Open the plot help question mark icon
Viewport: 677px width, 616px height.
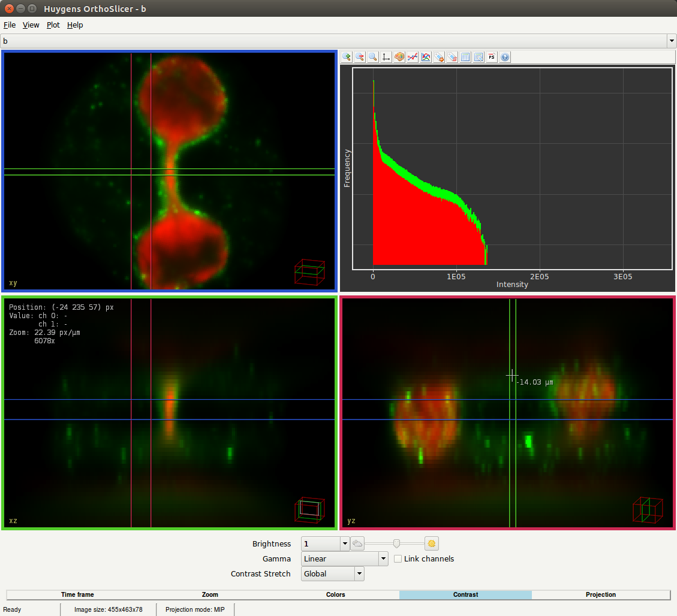click(x=505, y=58)
